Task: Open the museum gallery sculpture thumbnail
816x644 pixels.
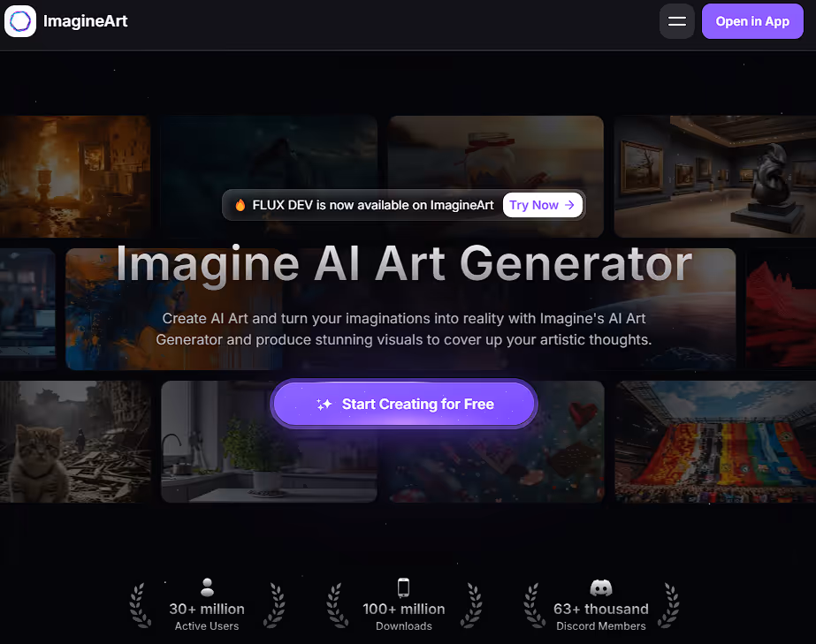Action: (715, 177)
